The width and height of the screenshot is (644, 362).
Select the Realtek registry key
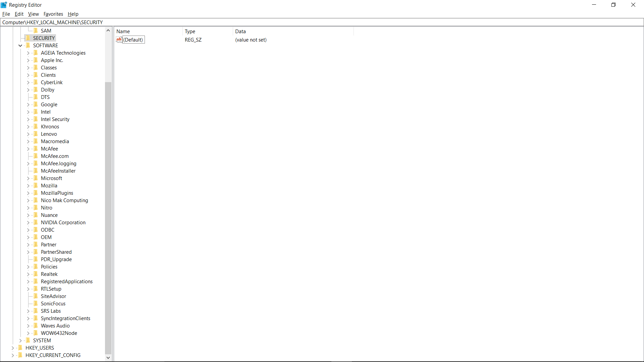[x=49, y=274]
